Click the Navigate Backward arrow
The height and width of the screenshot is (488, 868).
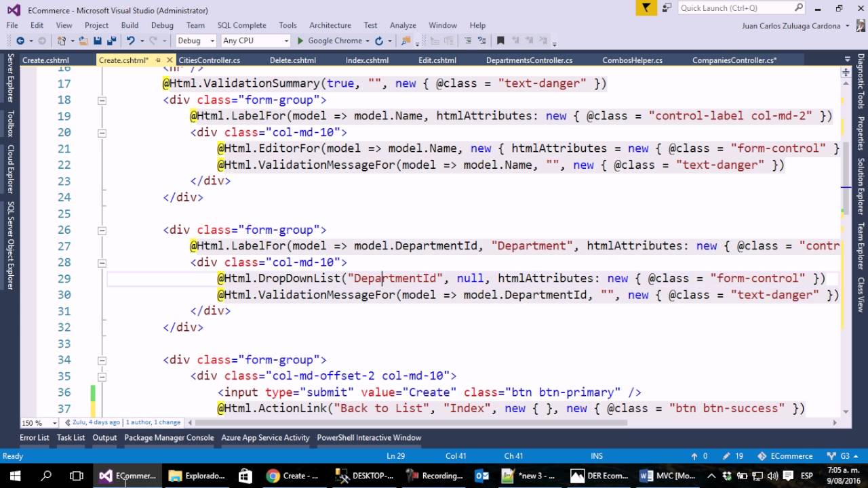pyautogui.click(x=20, y=41)
